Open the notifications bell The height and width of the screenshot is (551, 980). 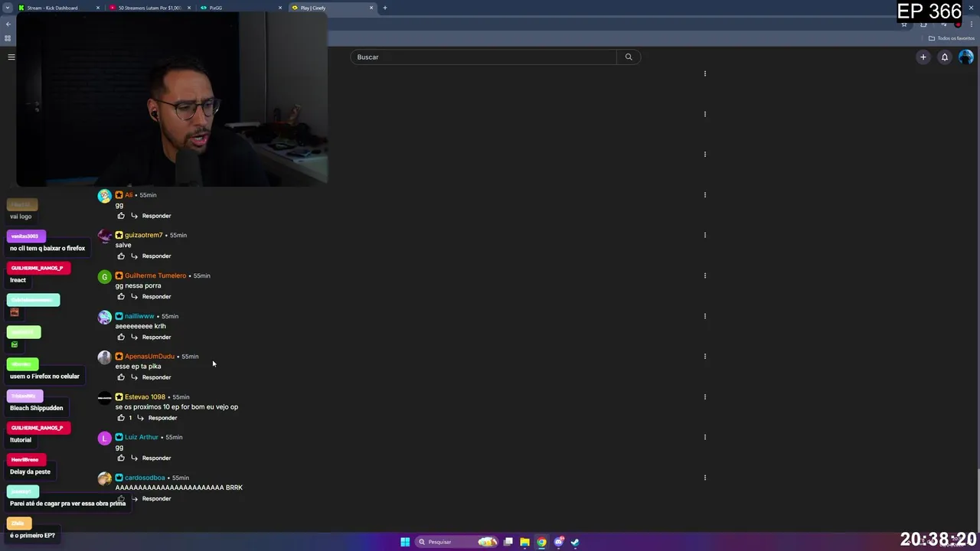945,57
